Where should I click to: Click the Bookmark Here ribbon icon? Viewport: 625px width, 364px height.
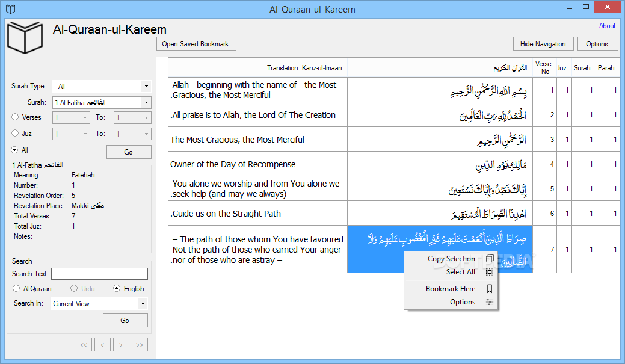point(490,289)
